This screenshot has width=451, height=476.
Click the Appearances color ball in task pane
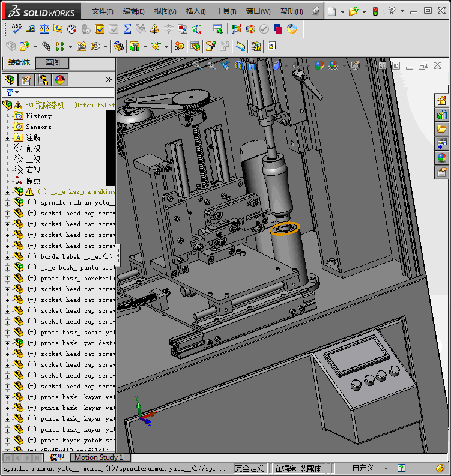pos(442,158)
